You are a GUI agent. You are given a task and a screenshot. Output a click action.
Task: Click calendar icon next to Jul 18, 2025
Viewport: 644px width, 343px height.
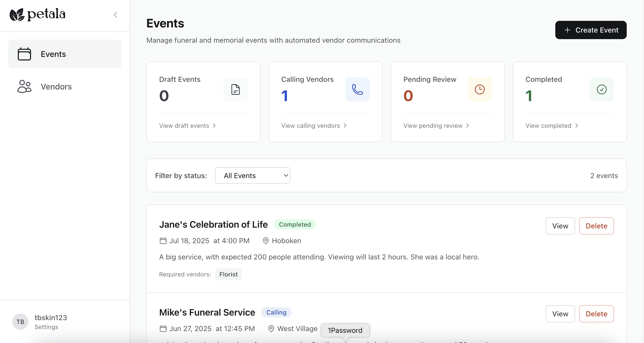[163, 241]
